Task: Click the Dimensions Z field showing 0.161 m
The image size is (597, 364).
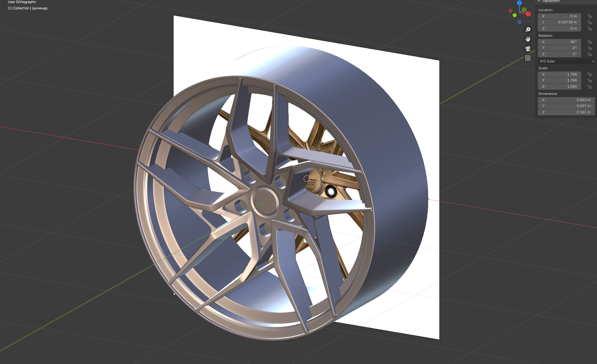Action: [x=566, y=112]
